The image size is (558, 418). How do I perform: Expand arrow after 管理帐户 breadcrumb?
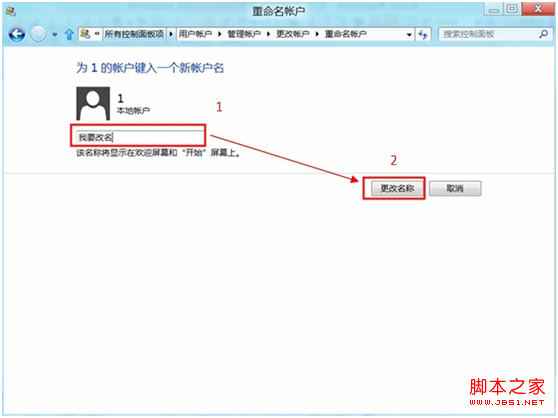coord(268,34)
